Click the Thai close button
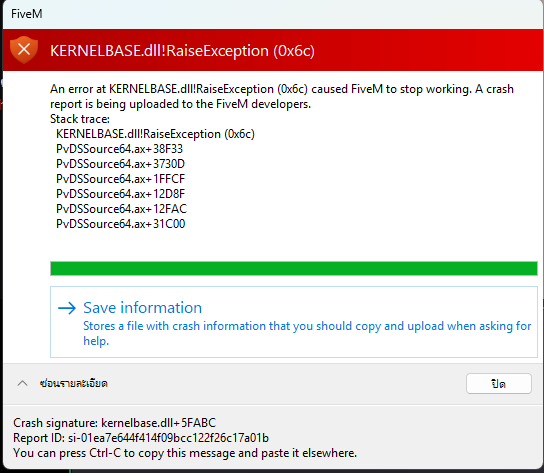This screenshot has height=473, width=544. [499, 383]
